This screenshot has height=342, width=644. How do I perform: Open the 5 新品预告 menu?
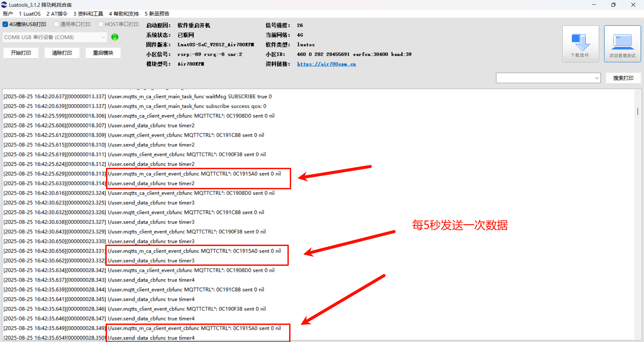click(157, 14)
